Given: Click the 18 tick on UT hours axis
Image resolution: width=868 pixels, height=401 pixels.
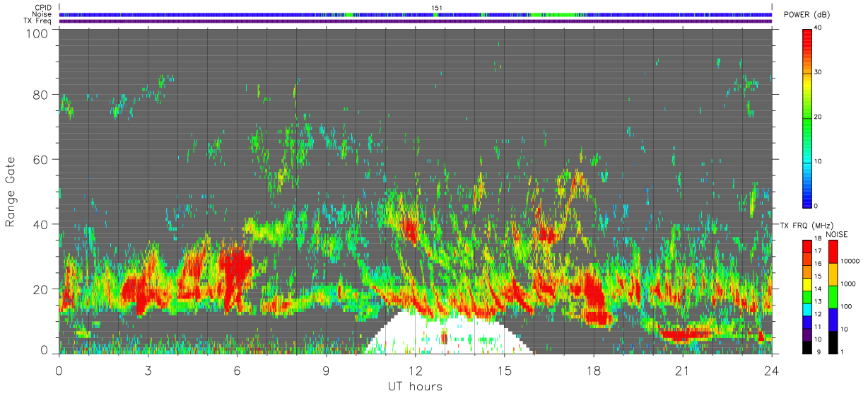Looking at the screenshot, I should pos(594,370).
